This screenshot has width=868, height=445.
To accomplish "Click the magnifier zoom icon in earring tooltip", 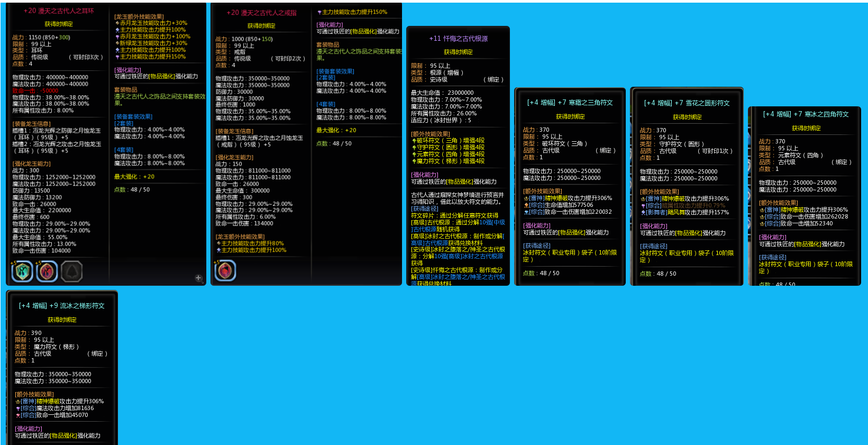I will pyautogui.click(x=198, y=278).
